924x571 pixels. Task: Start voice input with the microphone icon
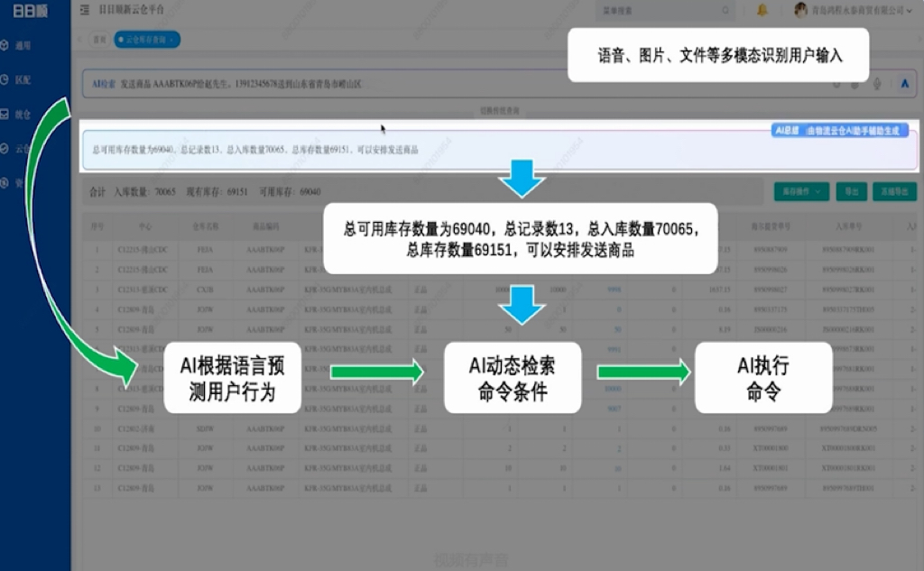876,84
